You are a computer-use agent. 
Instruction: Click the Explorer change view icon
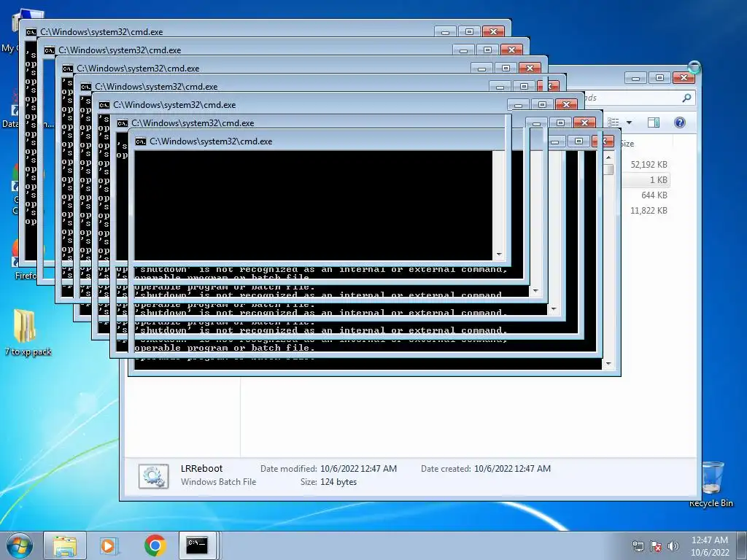click(x=614, y=122)
